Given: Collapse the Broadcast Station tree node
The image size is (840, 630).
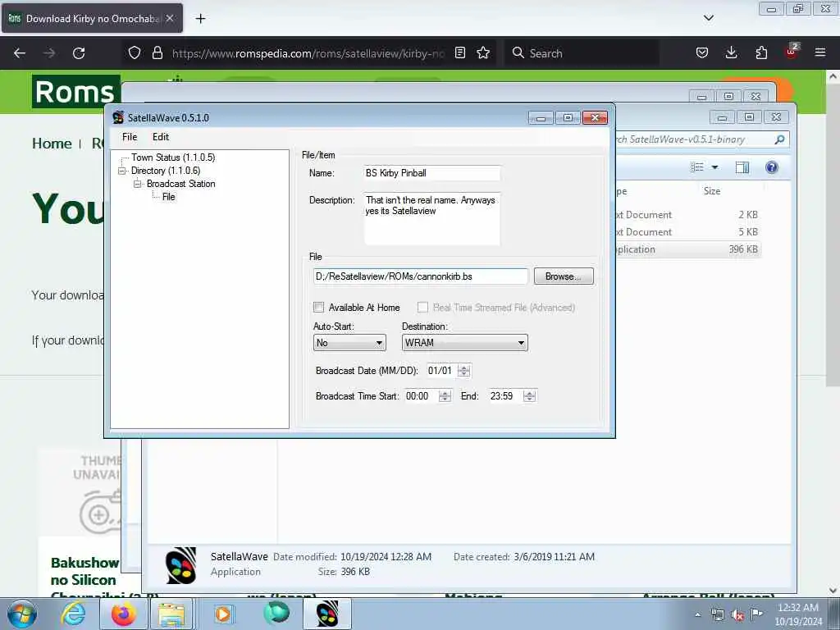Looking at the screenshot, I should coord(138,184).
